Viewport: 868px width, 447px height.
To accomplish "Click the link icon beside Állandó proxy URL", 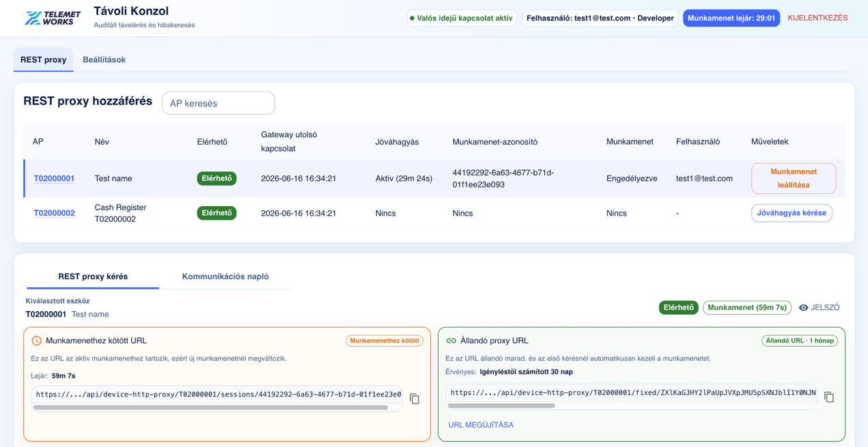I will coord(451,341).
